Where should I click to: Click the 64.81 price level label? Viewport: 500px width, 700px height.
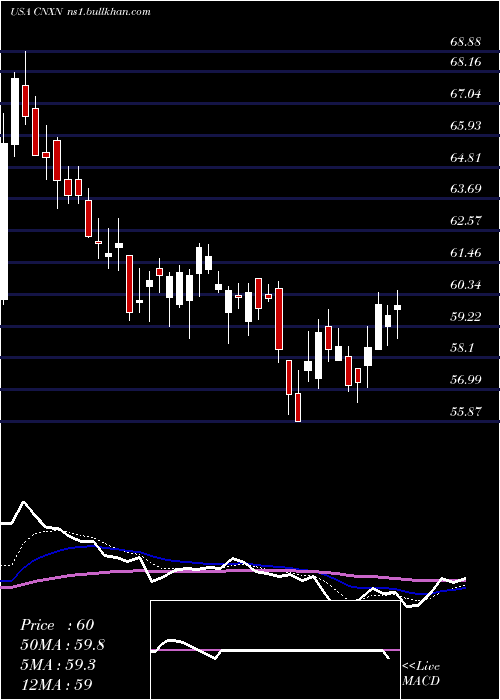pyautogui.click(x=466, y=158)
